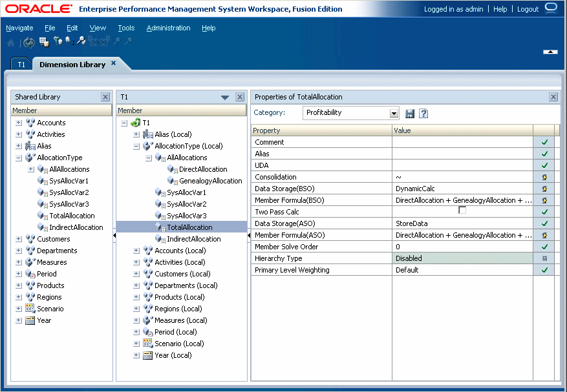The height and width of the screenshot is (392, 567).
Task: Click the status icon in Consolidation row
Action: click(x=544, y=177)
